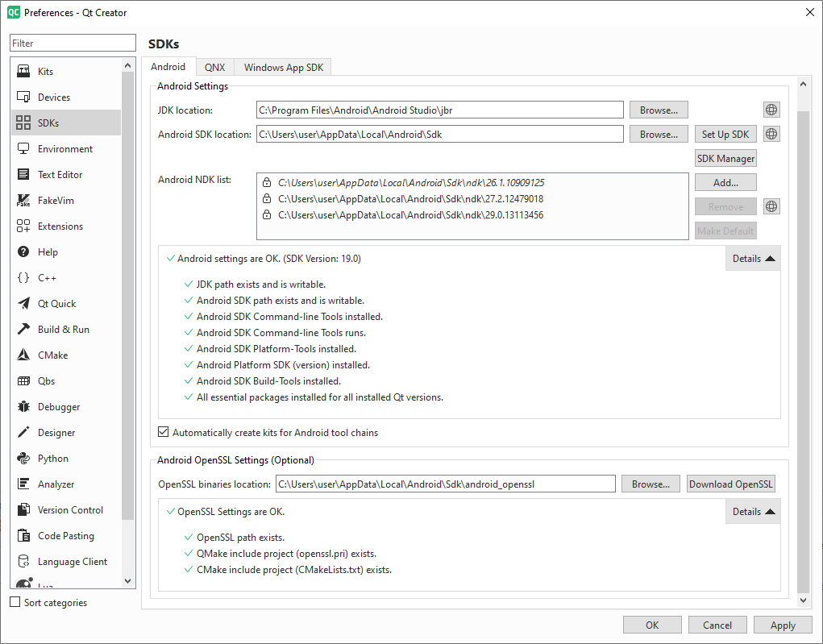This screenshot has width=823, height=644.
Task: Open Environment settings monitor icon
Action: click(x=23, y=148)
